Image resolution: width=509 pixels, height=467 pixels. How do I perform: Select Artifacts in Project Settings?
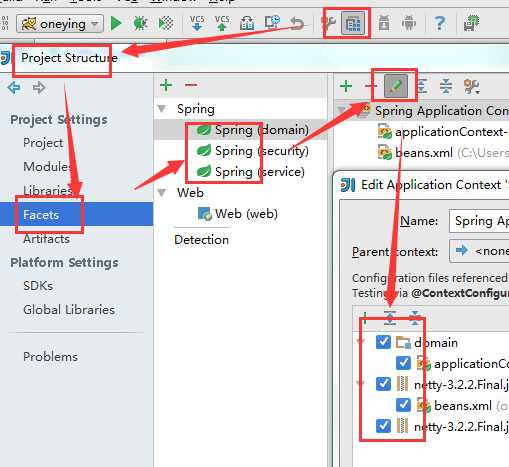tap(46, 239)
